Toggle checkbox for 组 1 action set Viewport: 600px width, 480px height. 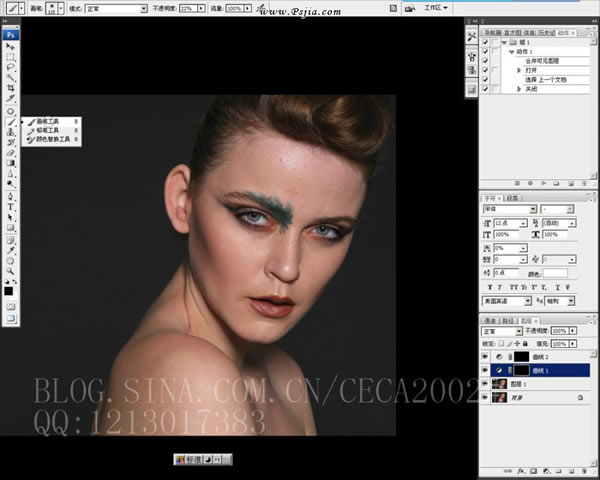(x=485, y=42)
